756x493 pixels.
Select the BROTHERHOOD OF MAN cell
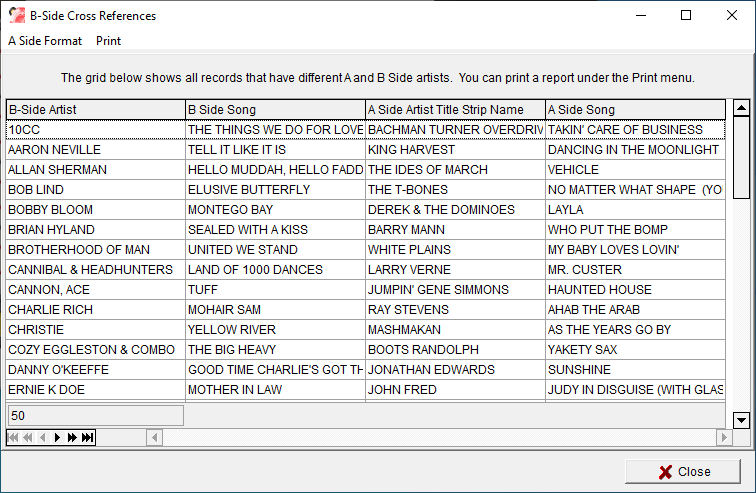pos(95,250)
